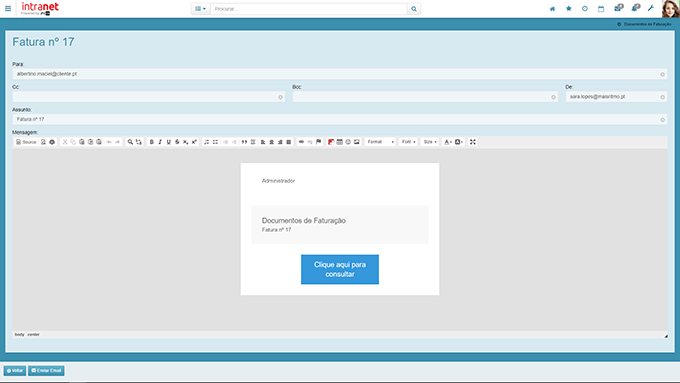
Task: Justify text alignment
Action: (x=289, y=142)
